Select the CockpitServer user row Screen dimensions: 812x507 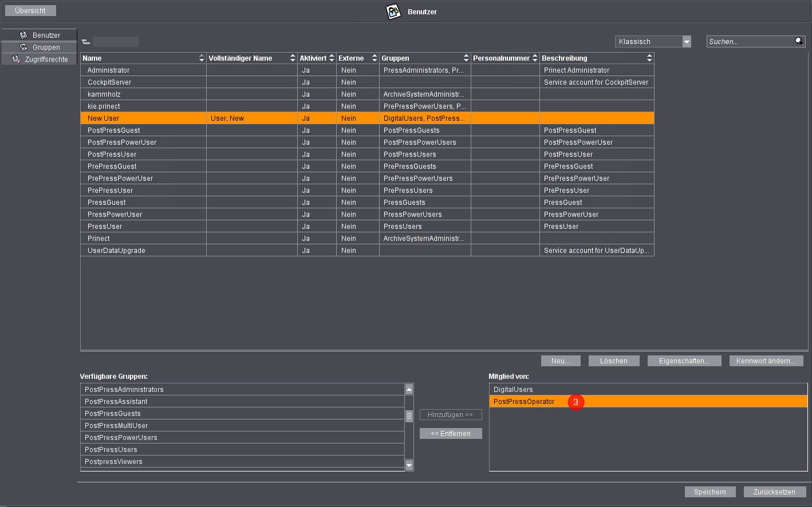pyautogui.click(x=367, y=82)
